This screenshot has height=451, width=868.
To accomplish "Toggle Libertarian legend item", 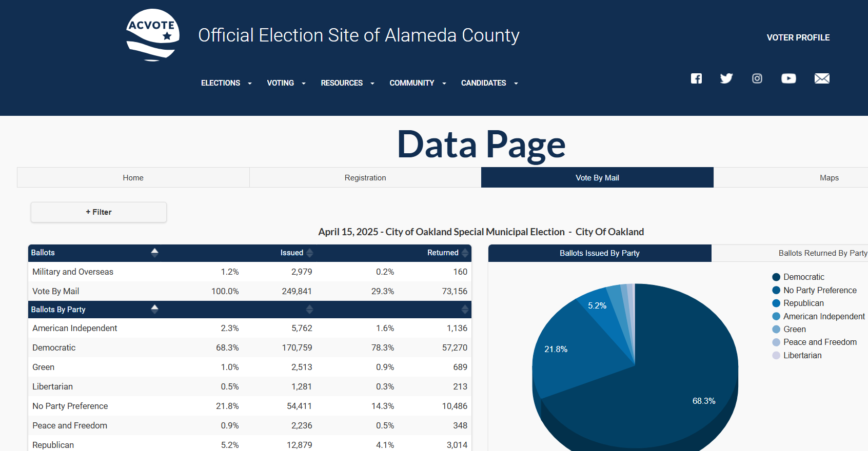I will [802, 355].
